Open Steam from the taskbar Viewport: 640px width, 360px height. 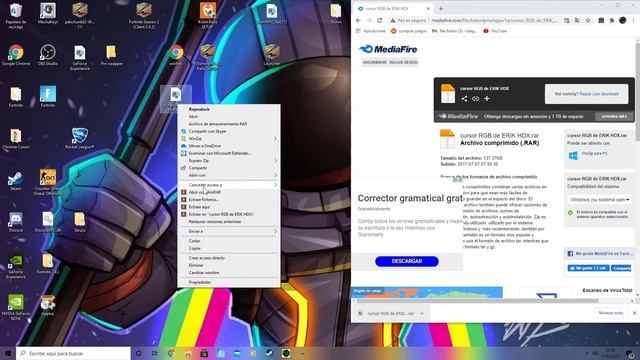(x=269, y=353)
